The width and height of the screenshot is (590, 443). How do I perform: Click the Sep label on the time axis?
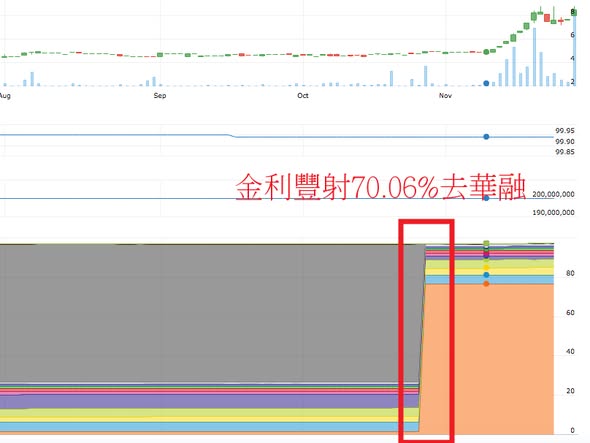pyautogui.click(x=160, y=96)
